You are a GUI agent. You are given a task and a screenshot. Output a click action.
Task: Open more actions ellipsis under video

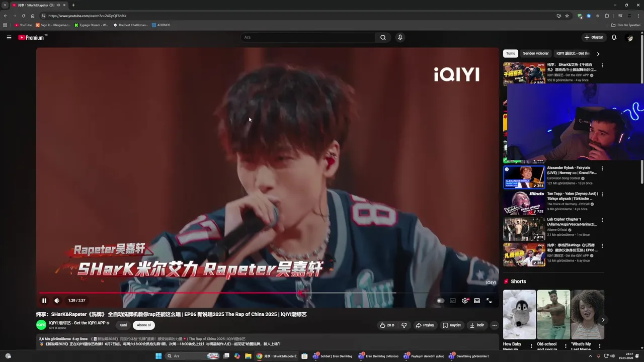coord(494,325)
